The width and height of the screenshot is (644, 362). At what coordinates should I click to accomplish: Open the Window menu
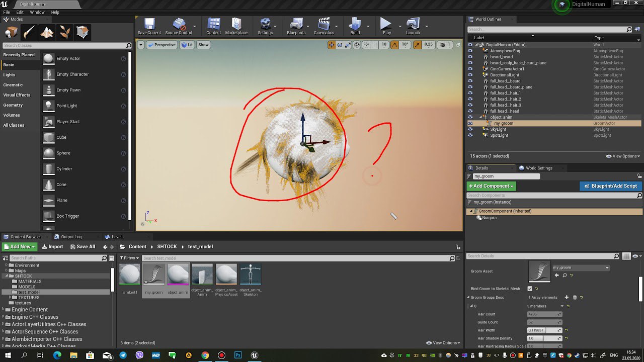(37, 12)
